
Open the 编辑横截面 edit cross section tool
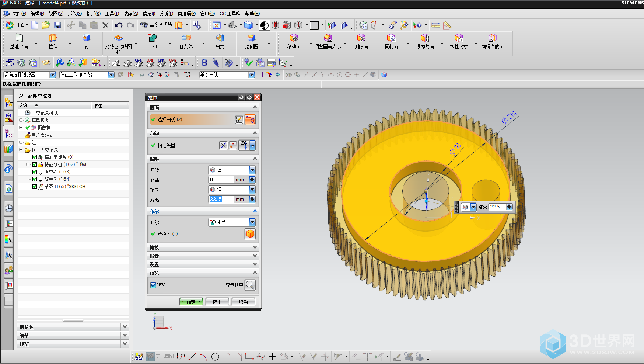pos(493,41)
